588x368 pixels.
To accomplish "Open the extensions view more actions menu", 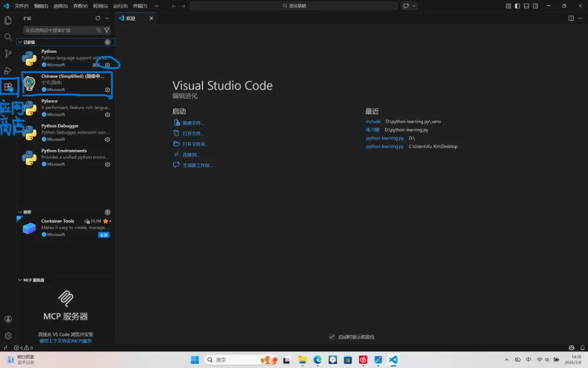I will pyautogui.click(x=107, y=18).
